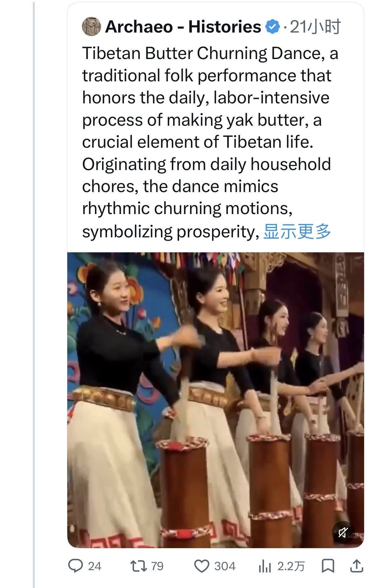This screenshot has width=373, height=588.
Task: Expand the post with 显示更多
Action: click(297, 231)
